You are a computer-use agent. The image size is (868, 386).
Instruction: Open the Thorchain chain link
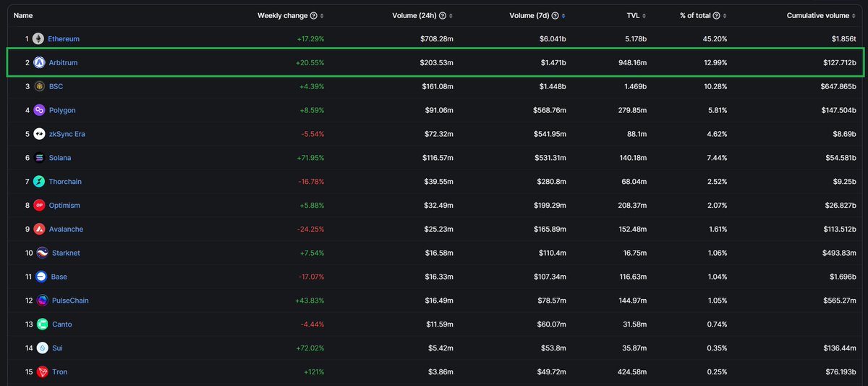pyautogui.click(x=67, y=182)
